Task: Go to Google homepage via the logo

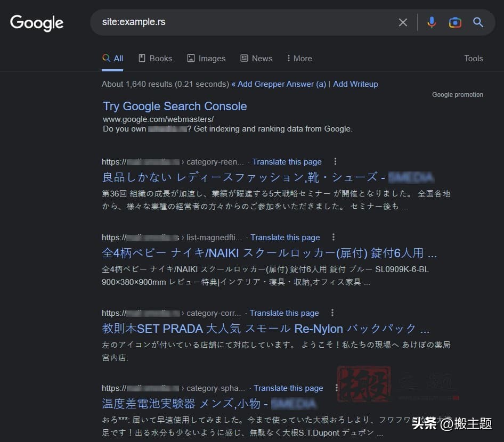Action: tap(36, 23)
